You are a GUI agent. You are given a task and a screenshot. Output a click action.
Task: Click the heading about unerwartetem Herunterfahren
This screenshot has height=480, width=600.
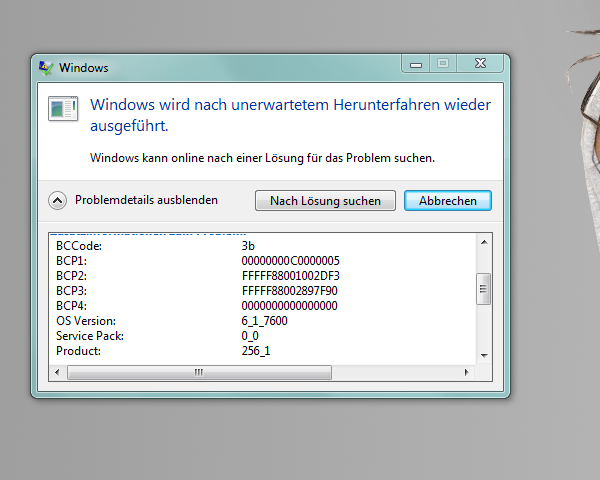click(x=290, y=115)
